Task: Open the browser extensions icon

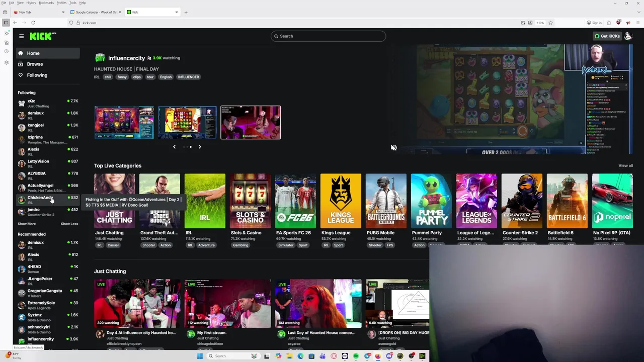Action: (609, 23)
